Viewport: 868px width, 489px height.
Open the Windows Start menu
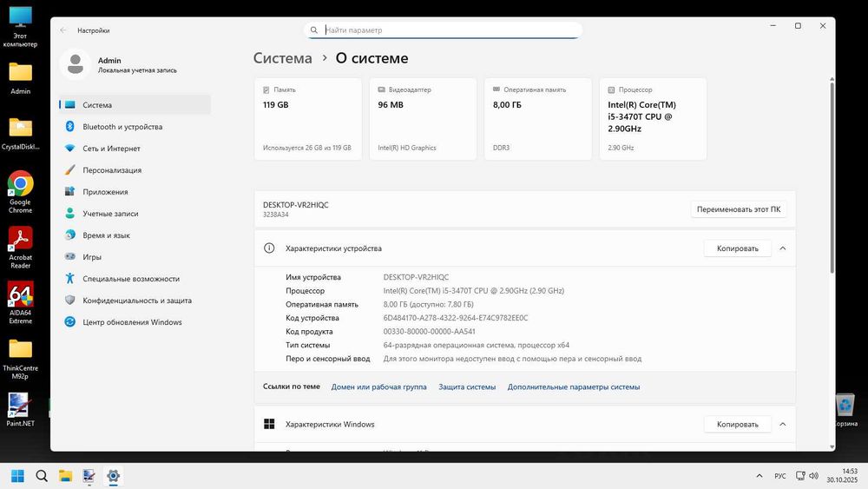(17, 476)
